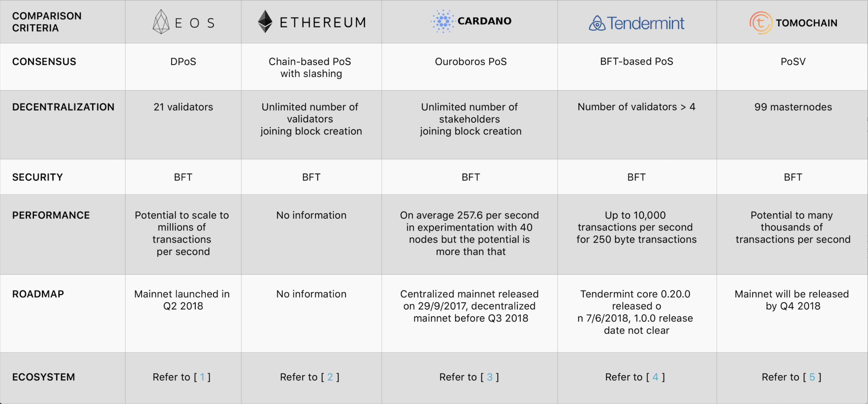Viewport: 868px width, 404px height.
Task: Click the ROADMAP row label
Action: click(38, 294)
